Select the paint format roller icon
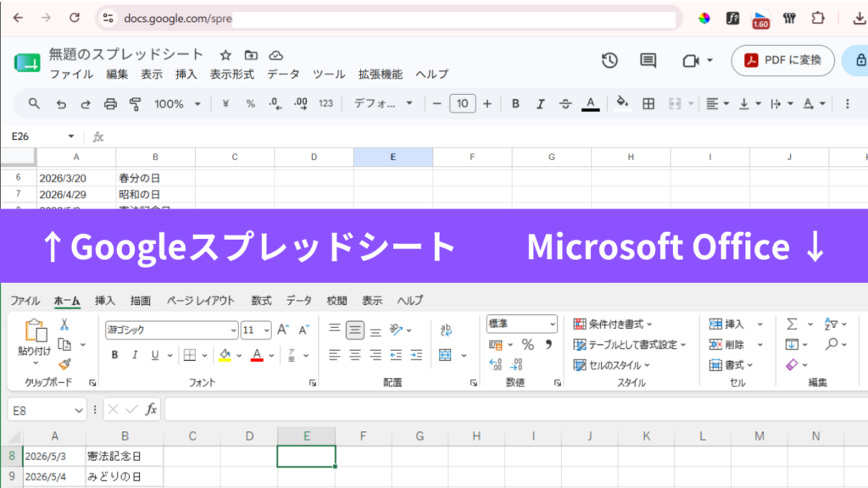Viewport: 868px width, 488px height. 135,104
